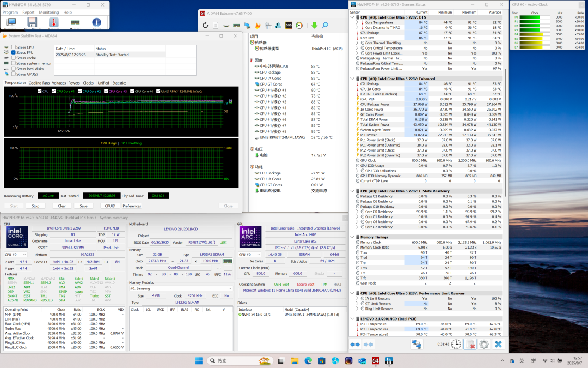This screenshot has width=588, height=368.
Task: Click the user silhouette icon in AIDA64 toolbar
Action: click(278, 26)
